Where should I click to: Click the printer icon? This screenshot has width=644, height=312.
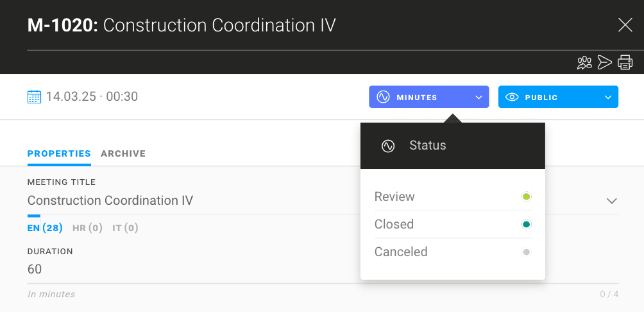click(x=625, y=62)
